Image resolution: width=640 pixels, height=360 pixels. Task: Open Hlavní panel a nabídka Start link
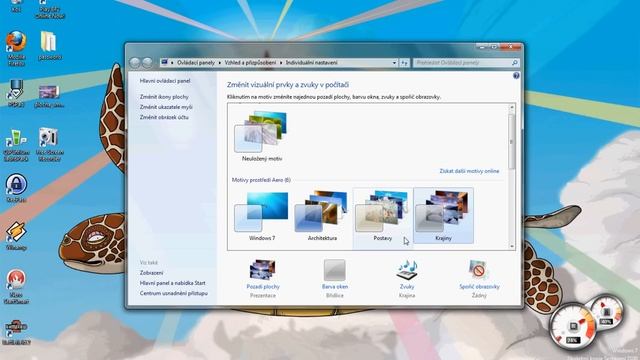(x=172, y=283)
